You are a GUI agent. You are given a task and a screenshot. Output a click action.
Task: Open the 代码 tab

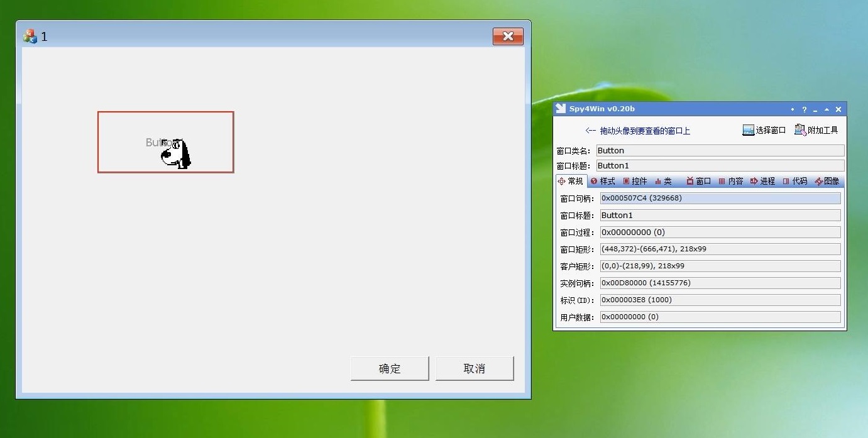coord(795,181)
